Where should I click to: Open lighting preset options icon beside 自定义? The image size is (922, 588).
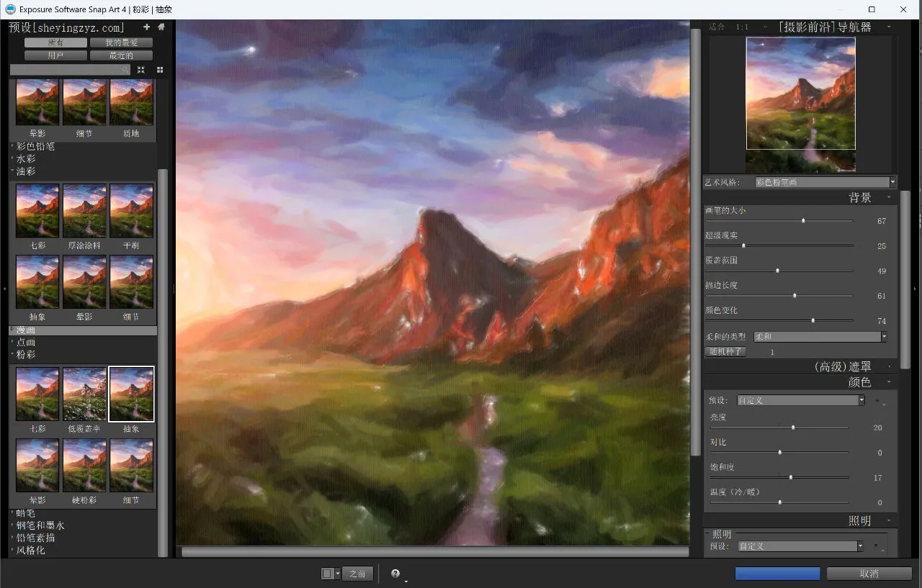tap(879, 546)
